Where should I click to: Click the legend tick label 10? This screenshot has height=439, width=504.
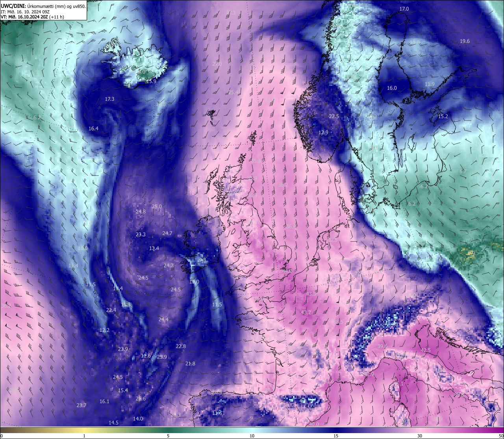(x=252, y=436)
